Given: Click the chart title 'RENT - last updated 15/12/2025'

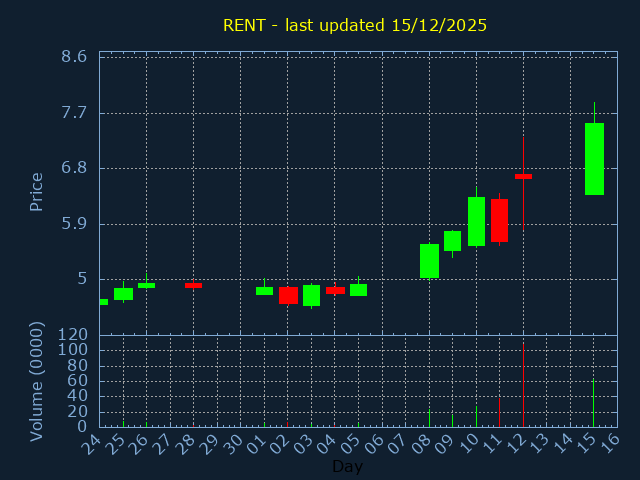Looking at the screenshot, I should 355,25.
